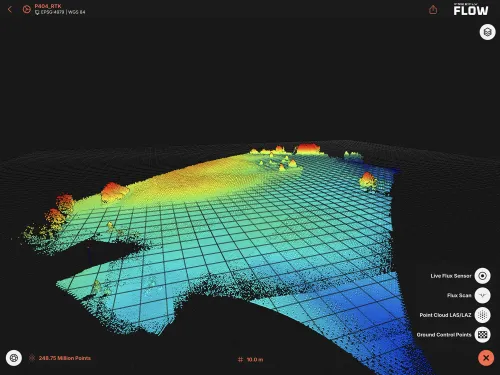Click the point count icon
The image size is (500, 375).
point(32,358)
